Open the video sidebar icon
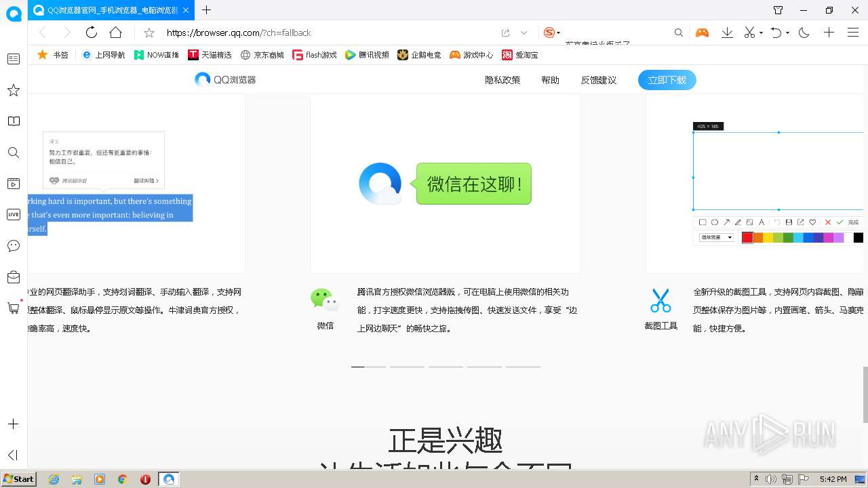Viewport: 868px width, 488px height. (13, 184)
